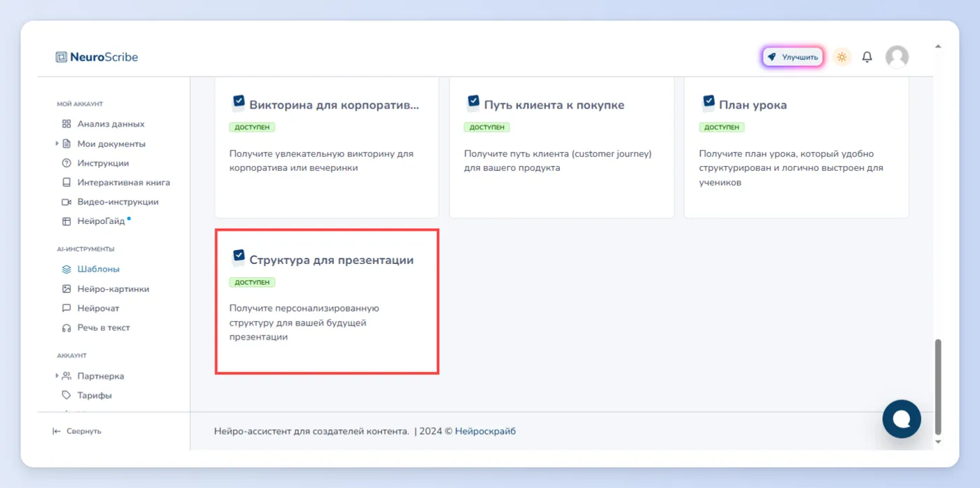Open Видео-инструкции page
The height and width of the screenshot is (488, 980).
point(118,202)
